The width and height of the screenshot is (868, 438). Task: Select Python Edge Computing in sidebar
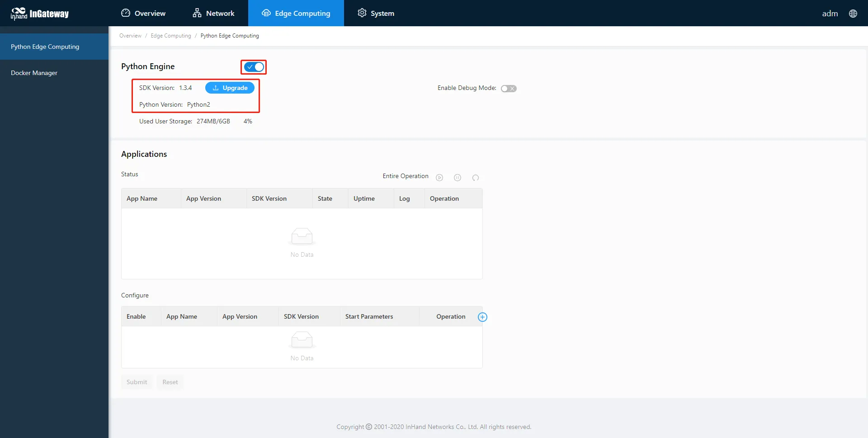54,47
